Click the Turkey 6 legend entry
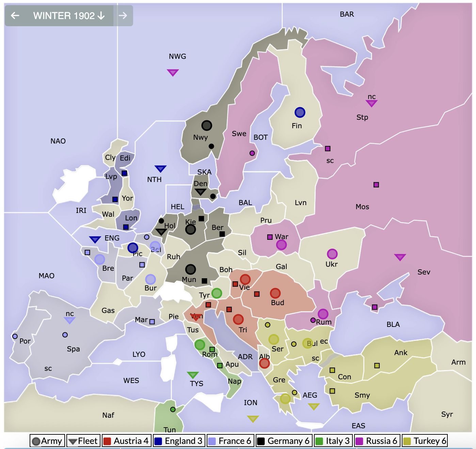The height and width of the screenshot is (449, 476). tap(425, 441)
